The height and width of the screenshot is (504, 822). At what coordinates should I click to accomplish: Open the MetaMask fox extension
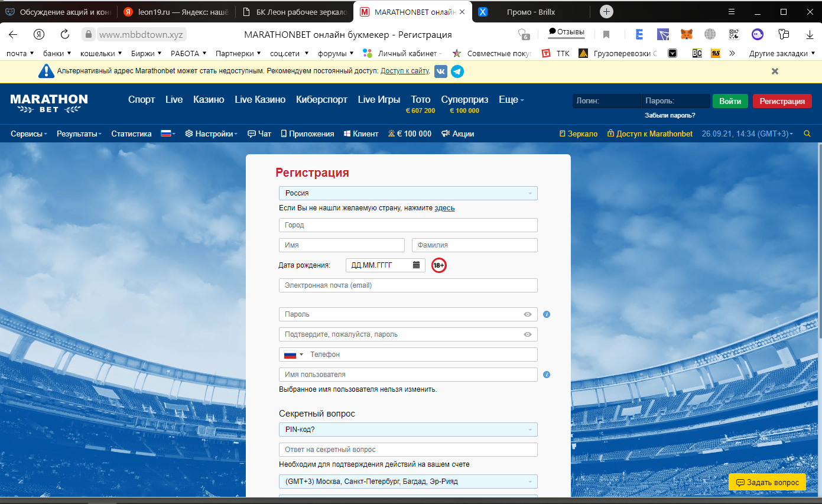pyautogui.click(x=686, y=34)
